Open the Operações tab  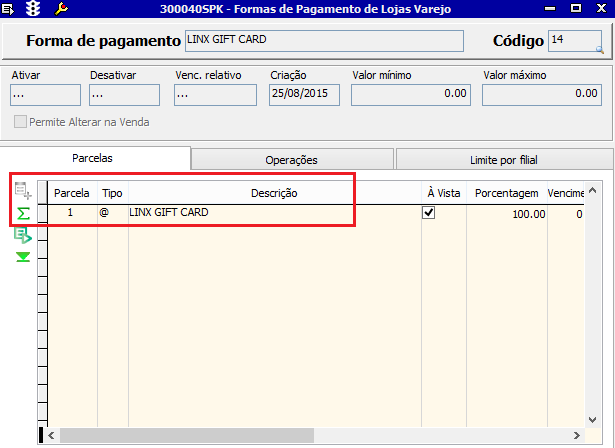pyautogui.click(x=291, y=160)
